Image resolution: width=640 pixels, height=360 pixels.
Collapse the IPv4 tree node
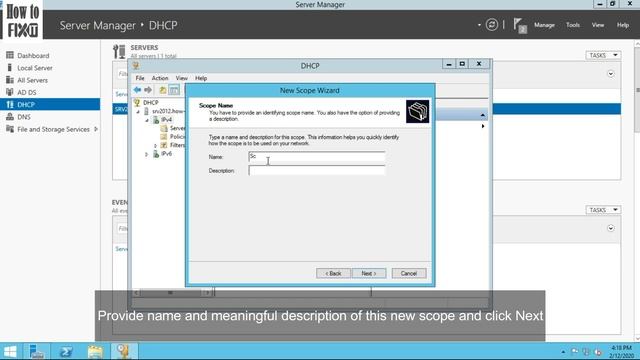tap(147, 120)
